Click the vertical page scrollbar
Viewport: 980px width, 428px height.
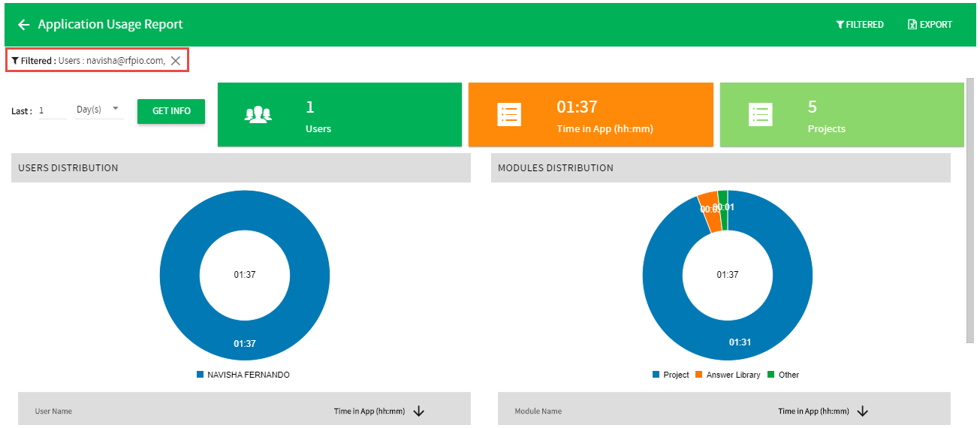(x=970, y=210)
